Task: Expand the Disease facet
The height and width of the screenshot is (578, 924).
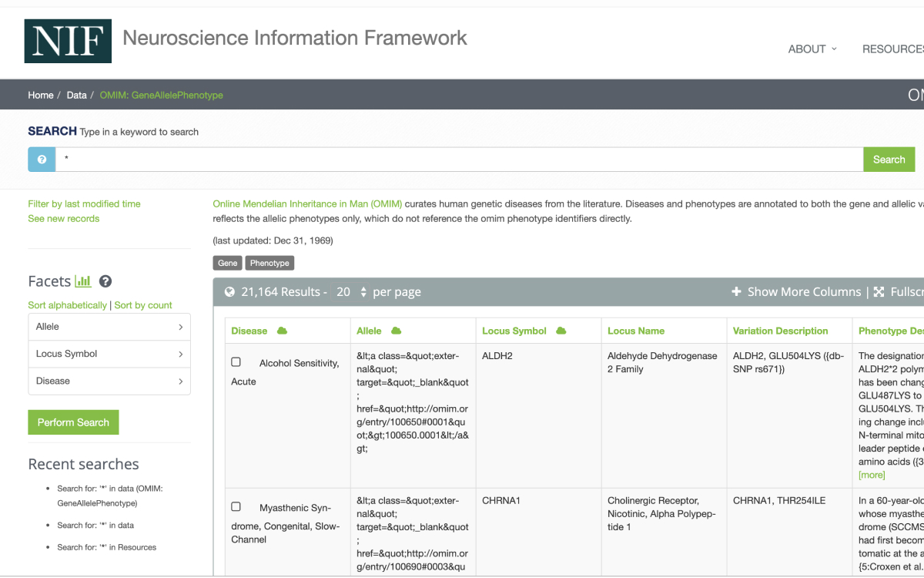Action: click(109, 381)
